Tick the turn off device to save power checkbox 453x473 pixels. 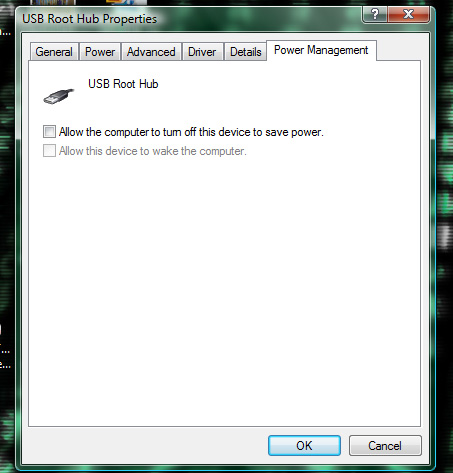[49, 132]
